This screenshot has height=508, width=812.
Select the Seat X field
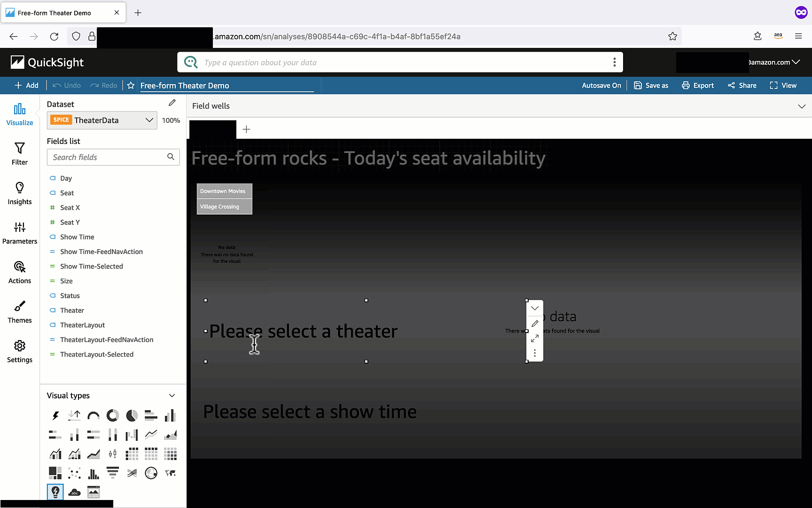pyautogui.click(x=70, y=207)
